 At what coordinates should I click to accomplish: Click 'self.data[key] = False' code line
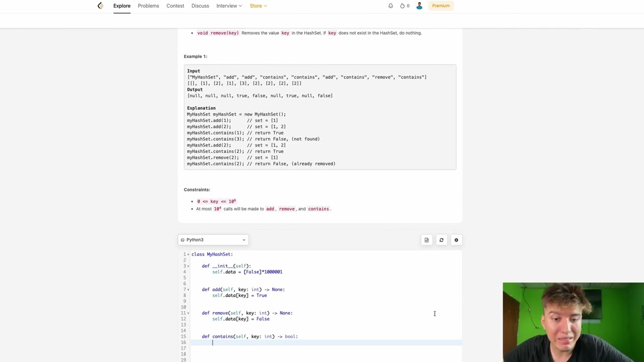coord(240,319)
